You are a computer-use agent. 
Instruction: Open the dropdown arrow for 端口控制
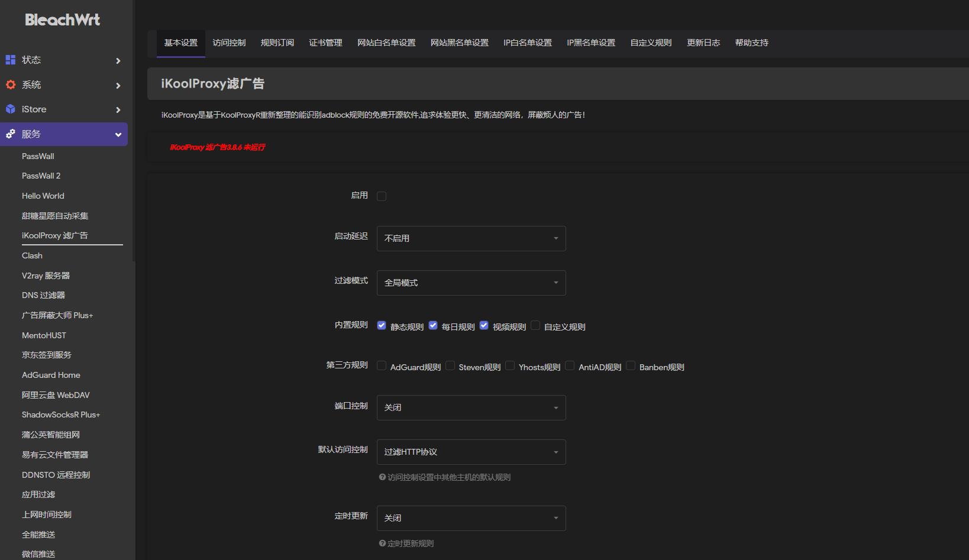pyautogui.click(x=555, y=407)
